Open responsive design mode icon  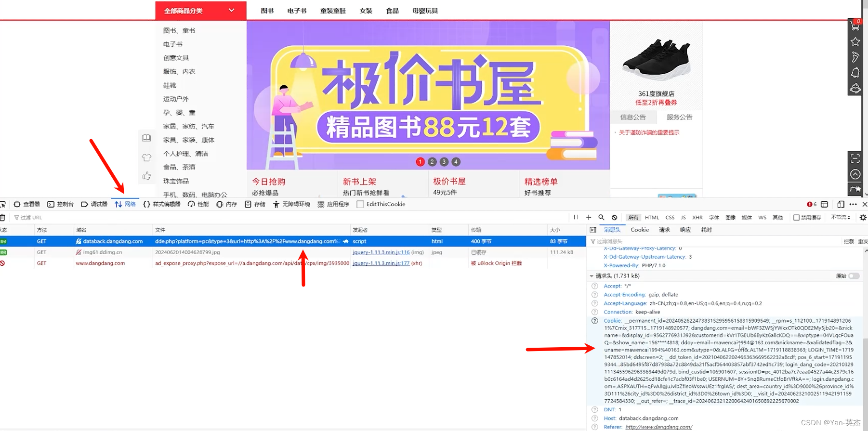click(x=841, y=204)
